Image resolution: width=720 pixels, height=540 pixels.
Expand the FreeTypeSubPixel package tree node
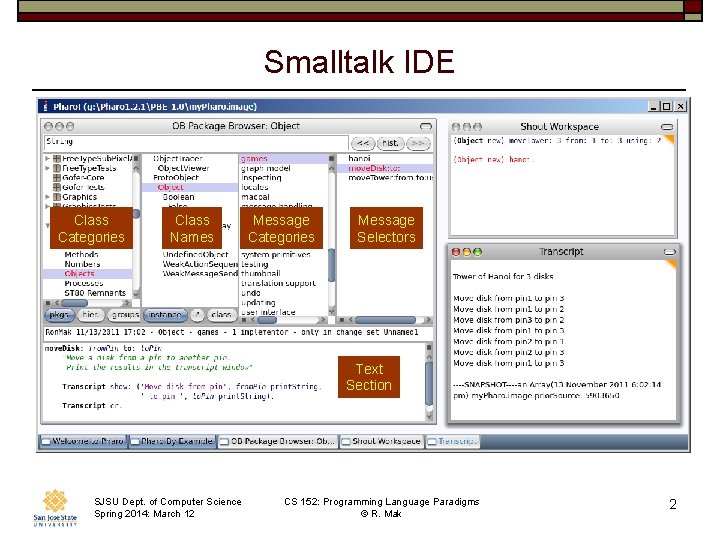tap(47, 159)
